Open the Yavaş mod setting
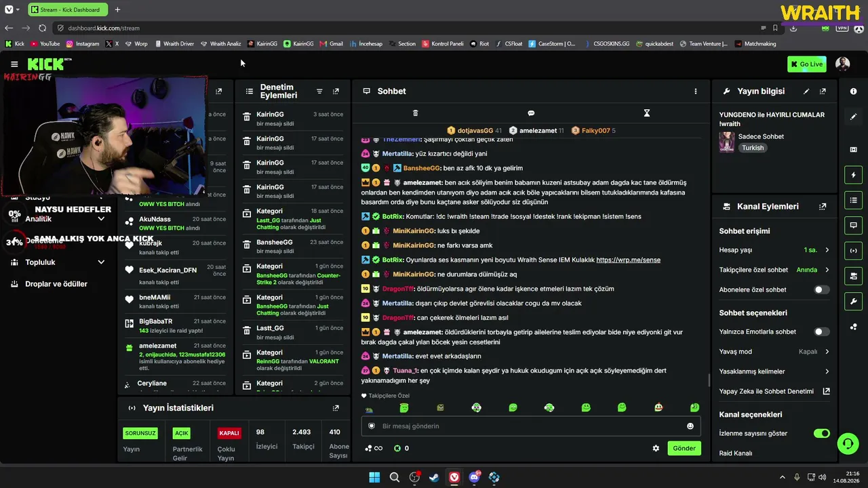Screen dimensions: 868x488 coord(774,352)
